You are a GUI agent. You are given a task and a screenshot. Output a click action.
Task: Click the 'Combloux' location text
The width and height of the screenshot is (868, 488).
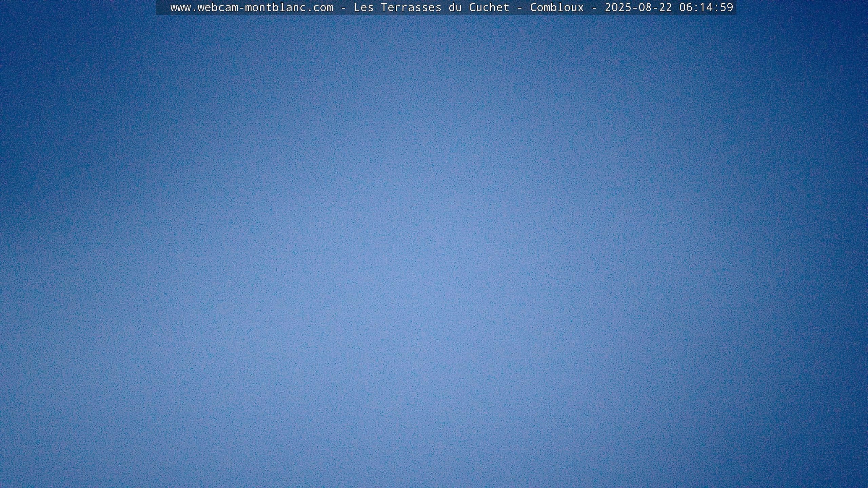coord(557,7)
